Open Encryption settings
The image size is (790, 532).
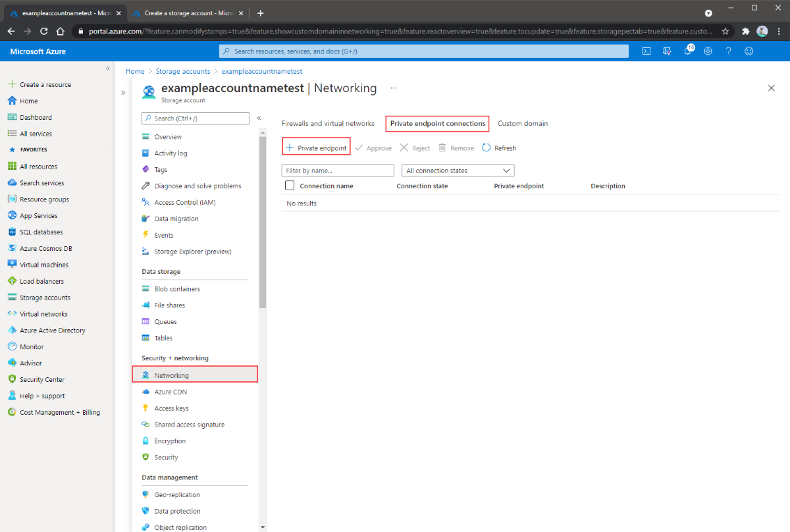click(x=170, y=440)
